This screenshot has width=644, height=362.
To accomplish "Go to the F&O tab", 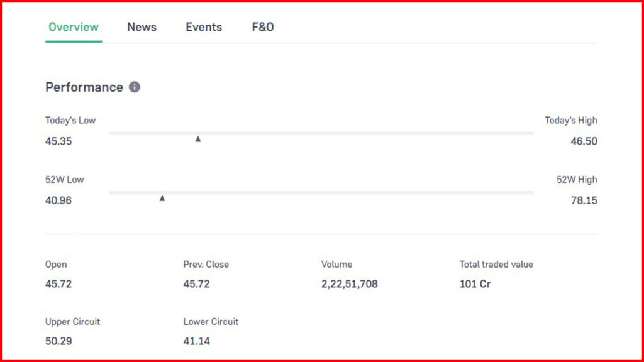I will pyautogui.click(x=263, y=27).
